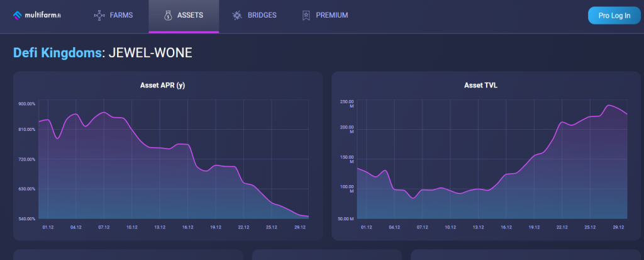Click 13.12 date on APR chart

point(160,227)
